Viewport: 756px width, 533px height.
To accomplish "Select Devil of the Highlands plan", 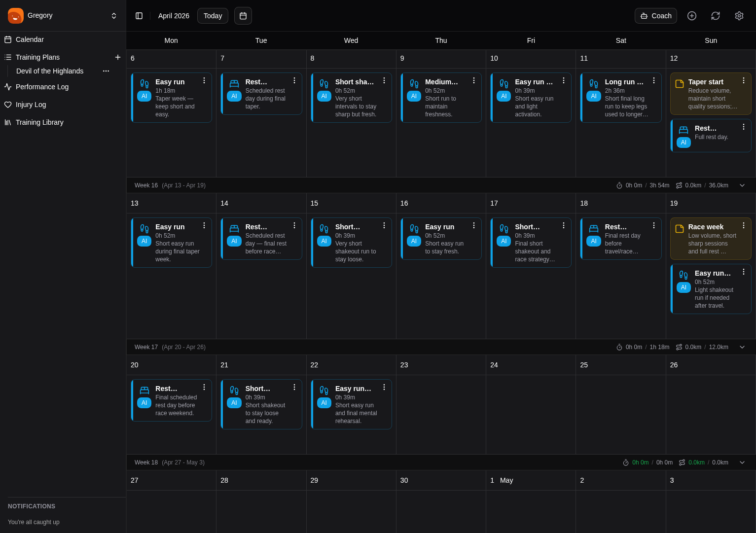I will [x=50, y=71].
